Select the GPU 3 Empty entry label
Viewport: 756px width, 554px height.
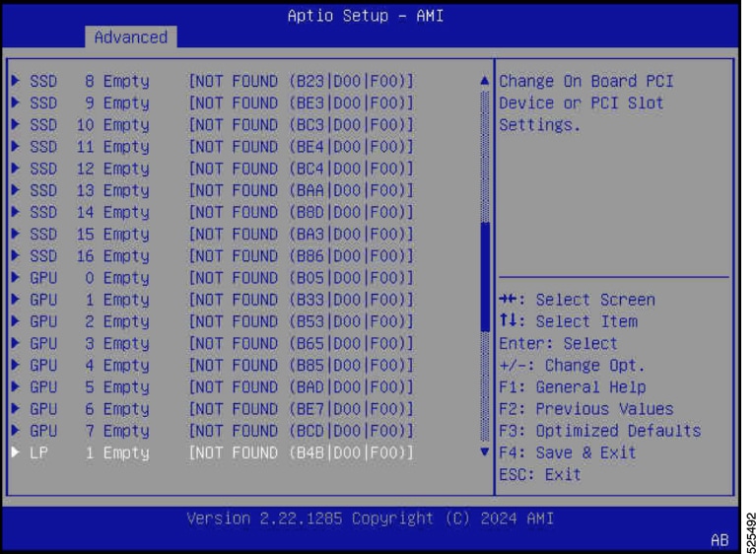click(90, 344)
